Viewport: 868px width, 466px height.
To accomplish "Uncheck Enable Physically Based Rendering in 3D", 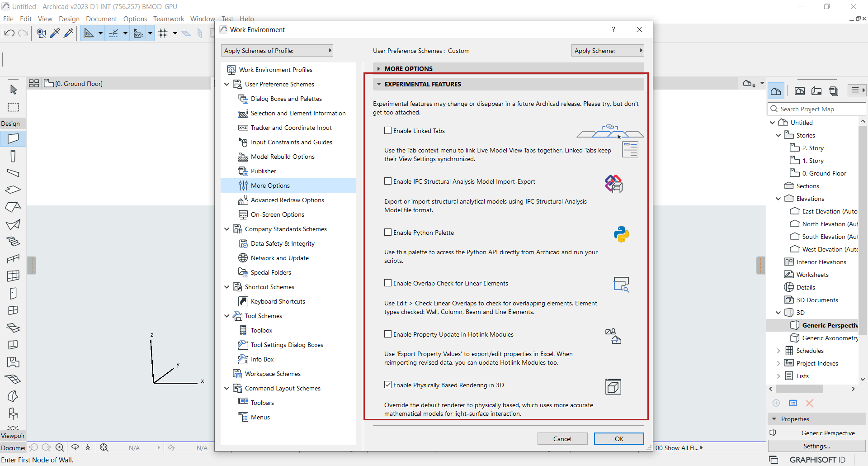I will tap(388, 385).
